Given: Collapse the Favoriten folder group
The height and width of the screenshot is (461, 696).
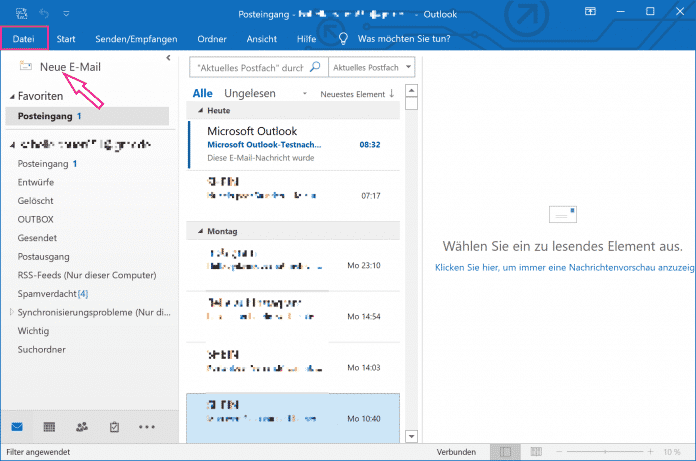Looking at the screenshot, I should (x=11, y=97).
